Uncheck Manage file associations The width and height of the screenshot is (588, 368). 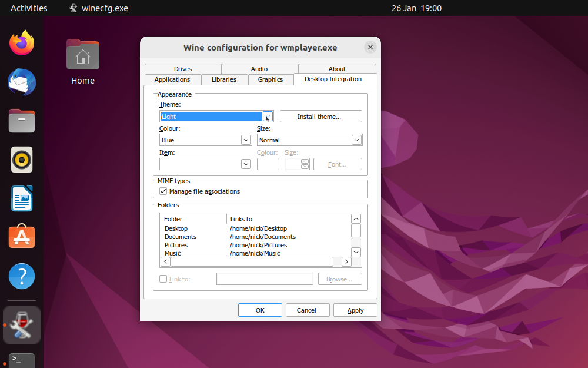tap(163, 191)
